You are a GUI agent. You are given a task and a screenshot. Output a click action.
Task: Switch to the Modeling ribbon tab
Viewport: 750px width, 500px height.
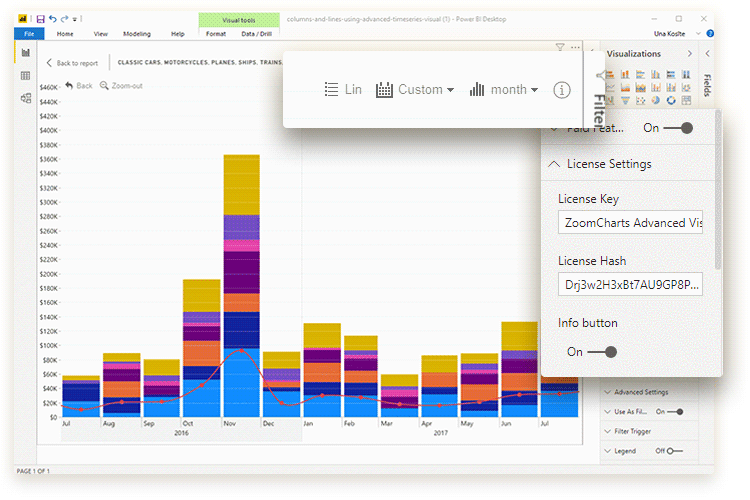click(137, 34)
